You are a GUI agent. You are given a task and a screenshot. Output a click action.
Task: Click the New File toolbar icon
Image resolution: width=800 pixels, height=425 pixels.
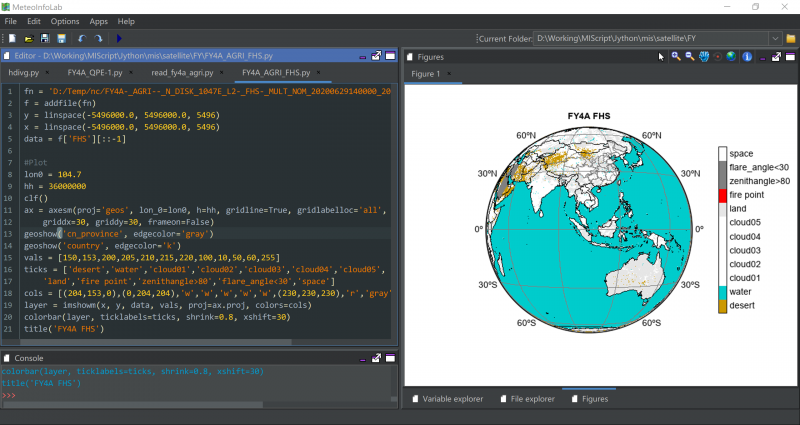[x=11, y=38]
